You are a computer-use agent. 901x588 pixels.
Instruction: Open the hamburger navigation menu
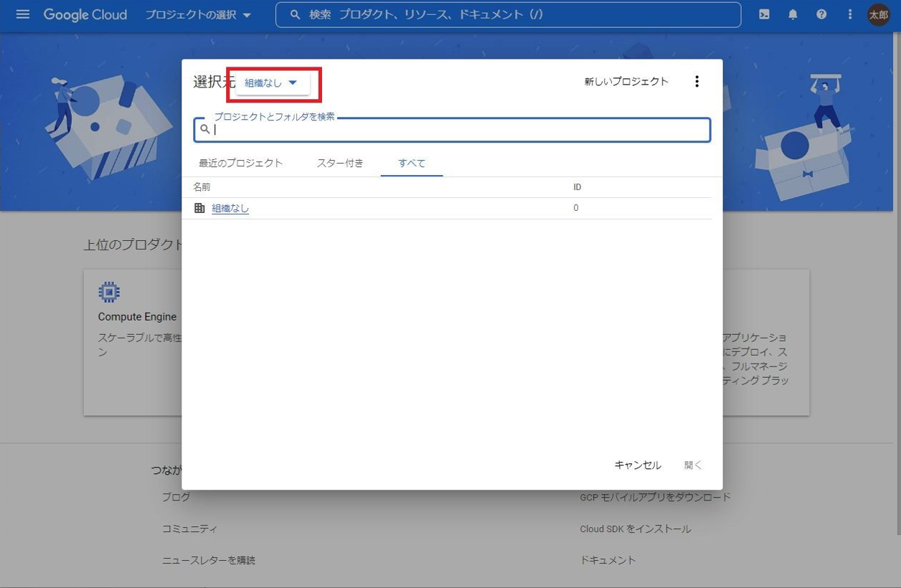point(23,14)
